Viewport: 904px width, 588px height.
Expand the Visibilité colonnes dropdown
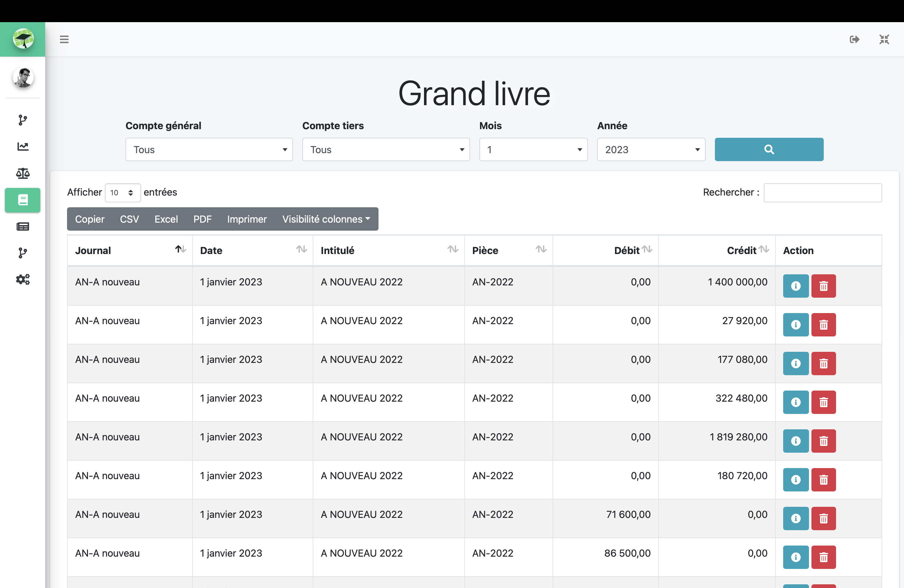coord(326,219)
